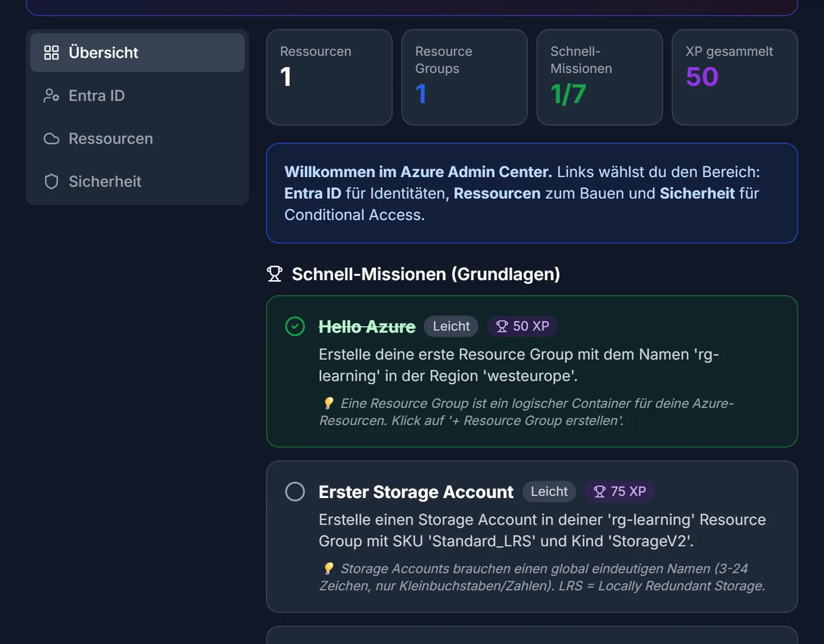Open the Ressourcen stat card showing 1
Image resolution: width=824 pixels, height=644 pixels.
click(329, 77)
